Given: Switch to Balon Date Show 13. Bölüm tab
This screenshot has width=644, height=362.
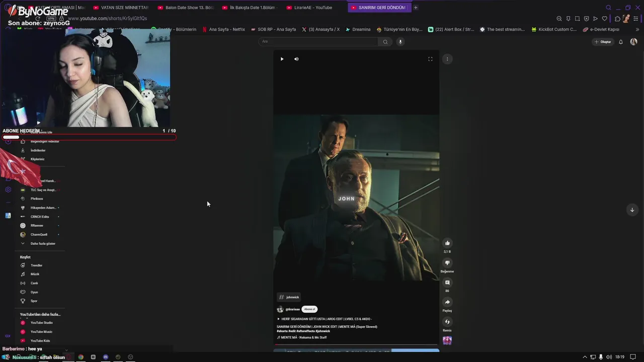Looking at the screenshot, I should (x=185, y=8).
